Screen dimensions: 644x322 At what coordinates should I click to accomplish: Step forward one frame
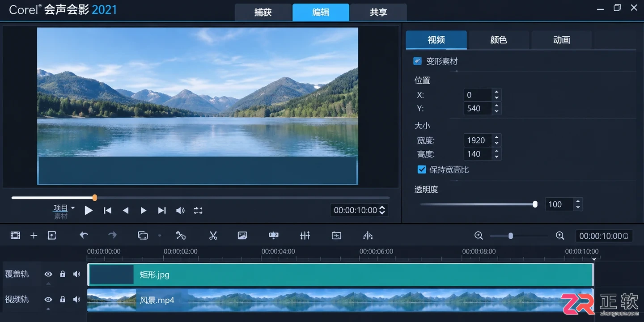[x=144, y=210]
